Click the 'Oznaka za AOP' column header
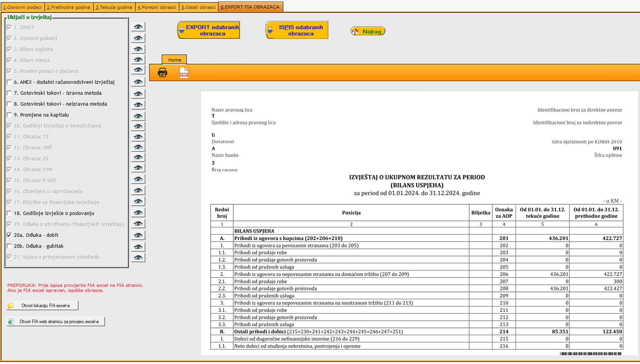Image resolution: width=640 pixels, height=364 pixels. point(504,213)
